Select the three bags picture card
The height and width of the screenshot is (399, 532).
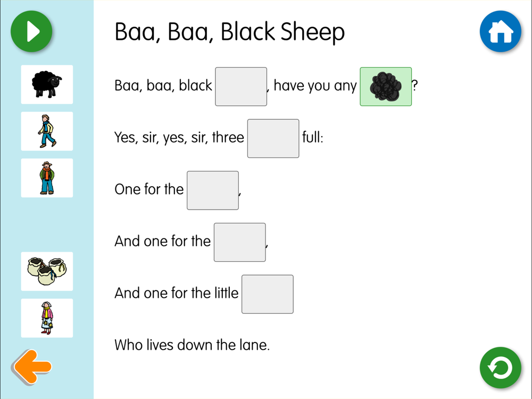[47, 271]
